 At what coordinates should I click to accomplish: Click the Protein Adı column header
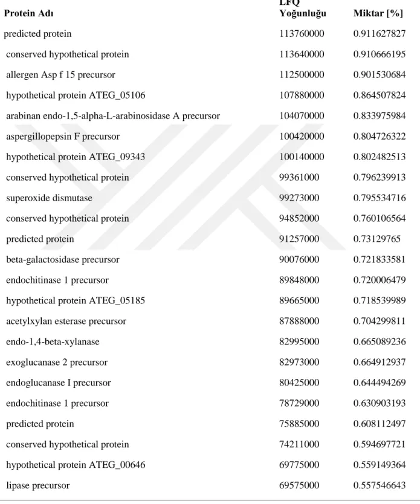(28, 13)
